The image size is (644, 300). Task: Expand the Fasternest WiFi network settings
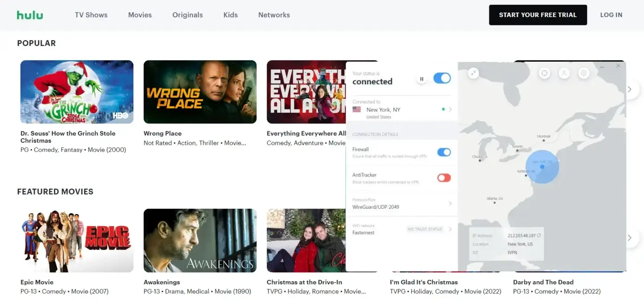click(450, 229)
